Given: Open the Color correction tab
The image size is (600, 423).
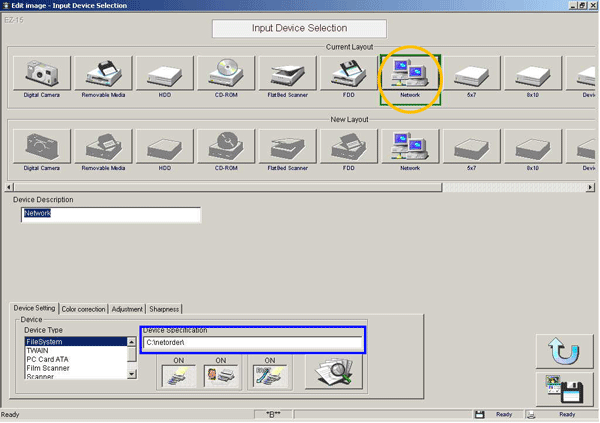Looking at the screenshot, I should pos(84,309).
